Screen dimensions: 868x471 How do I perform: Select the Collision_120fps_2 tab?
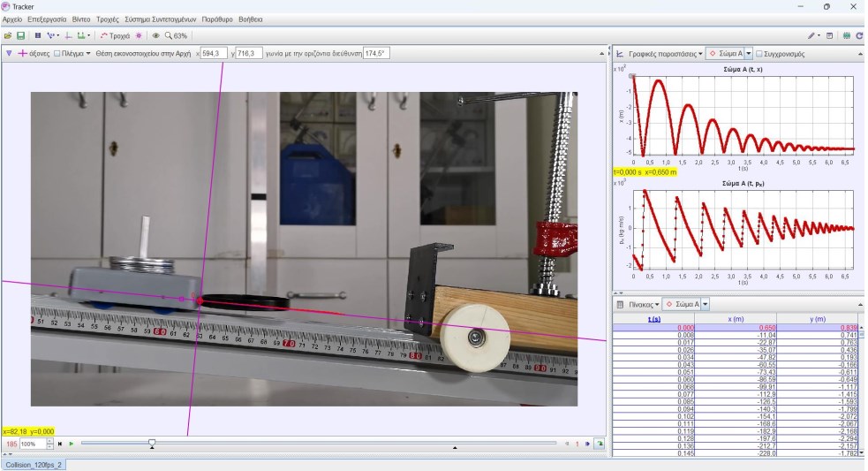tap(32, 464)
